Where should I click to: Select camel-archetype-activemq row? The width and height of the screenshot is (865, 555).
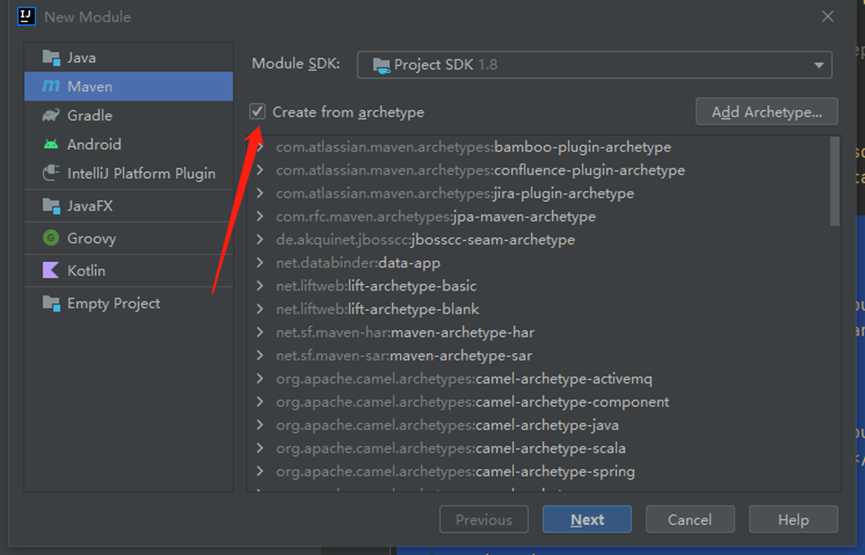(x=538, y=378)
